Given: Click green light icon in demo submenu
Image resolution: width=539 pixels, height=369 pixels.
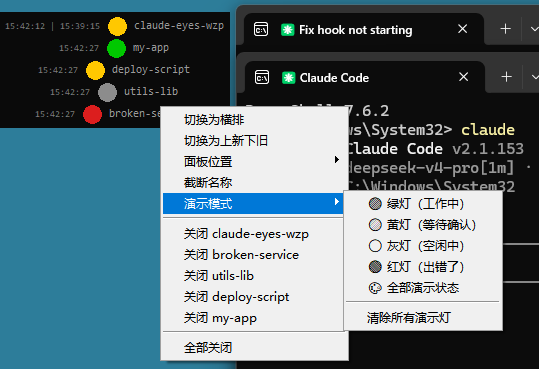Looking at the screenshot, I should tap(375, 204).
